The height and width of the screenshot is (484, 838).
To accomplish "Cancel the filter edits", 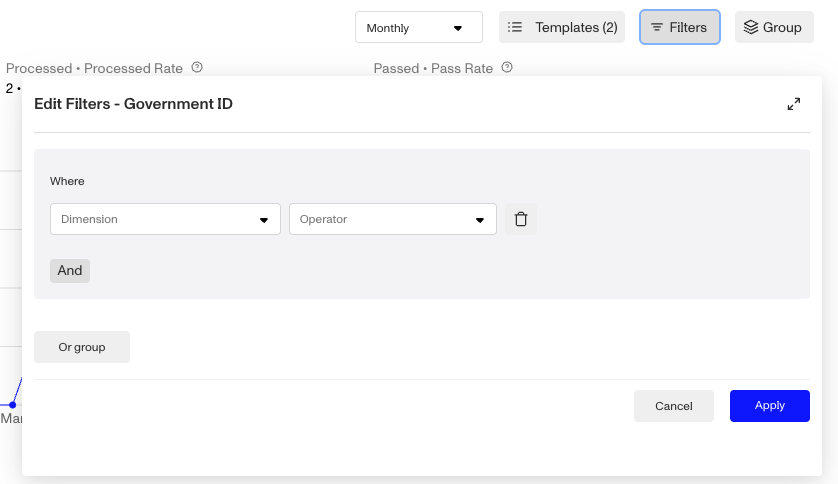I will click(x=673, y=406).
